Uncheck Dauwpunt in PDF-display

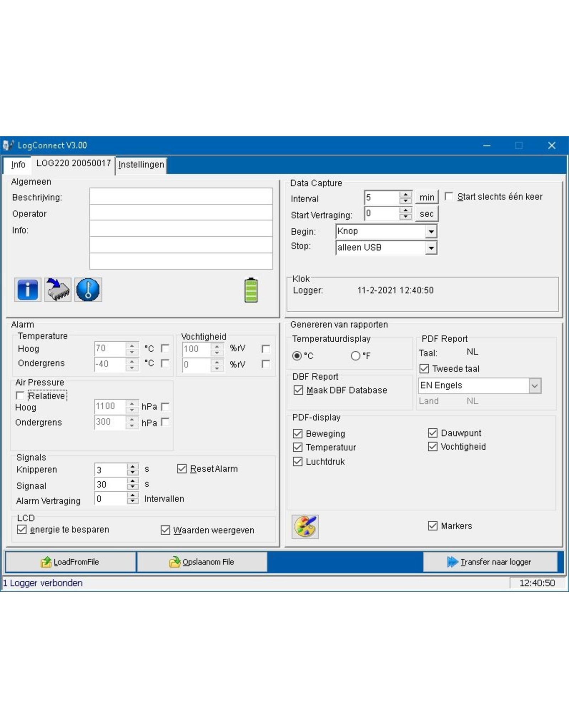433,433
